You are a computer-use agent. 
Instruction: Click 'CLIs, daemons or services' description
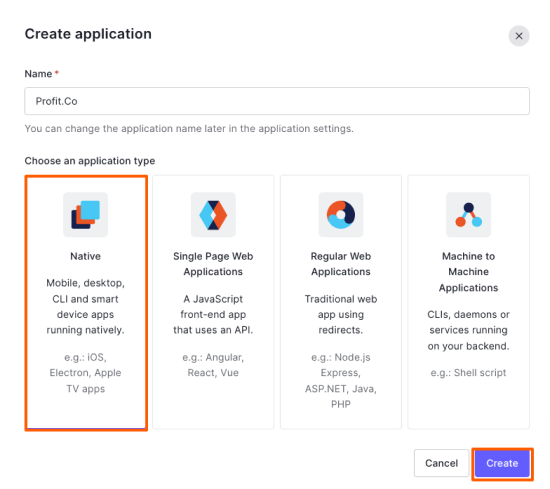tap(468, 330)
